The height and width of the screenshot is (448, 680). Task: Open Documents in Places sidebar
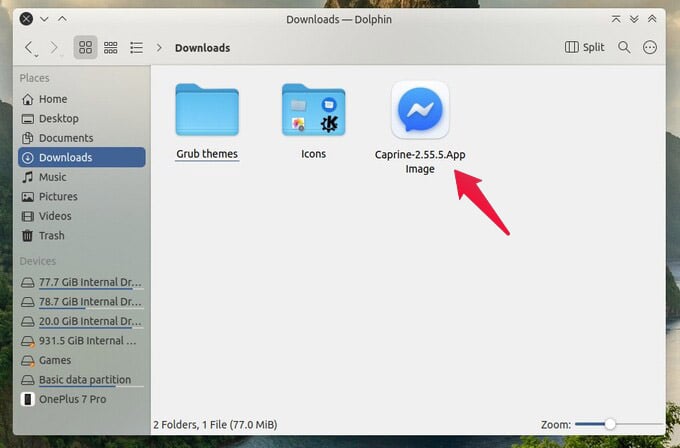click(x=82, y=138)
